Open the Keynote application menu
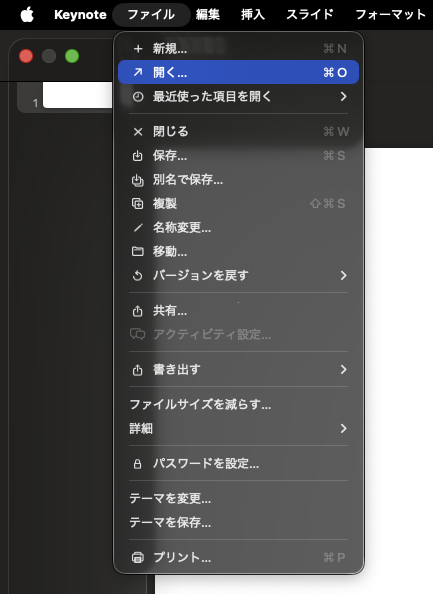This screenshot has width=433, height=594. pyautogui.click(x=80, y=15)
